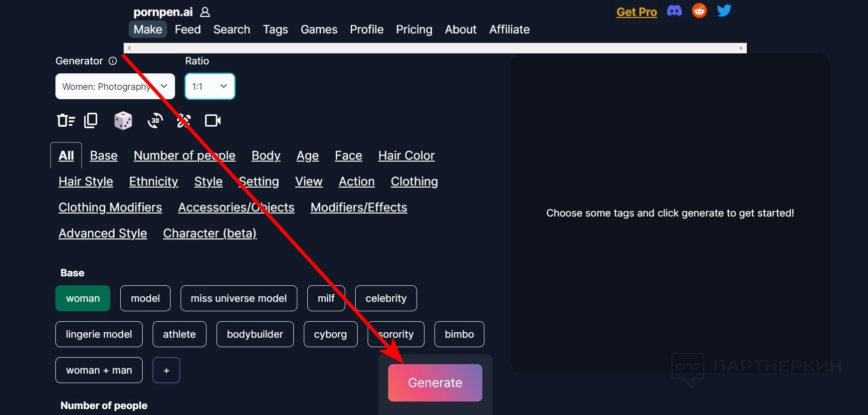The image size is (868, 415).
Task: Click the Get Pro link
Action: [x=637, y=12]
